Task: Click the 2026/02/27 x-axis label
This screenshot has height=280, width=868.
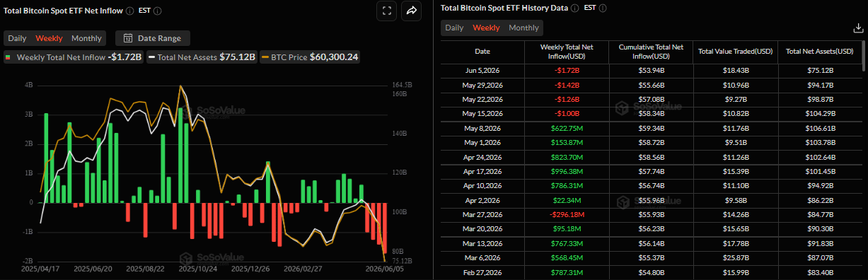Action: pyautogui.click(x=302, y=269)
